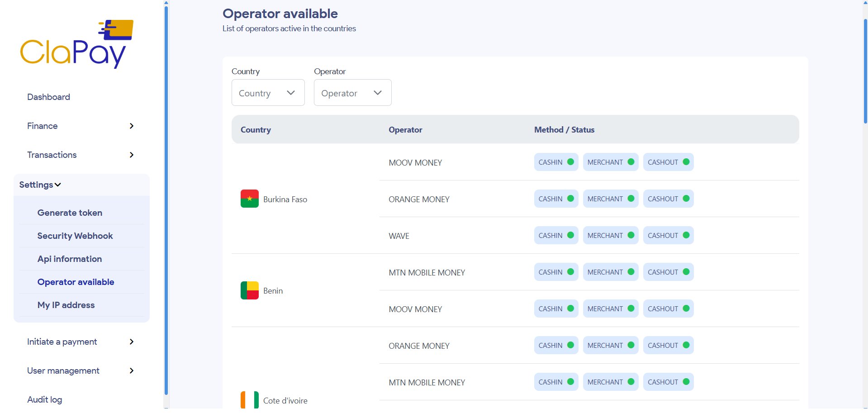Click the Cote d'Ivoire flag icon
The width and height of the screenshot is (868, 413).
pyautogui.click(x=249, y=400)
